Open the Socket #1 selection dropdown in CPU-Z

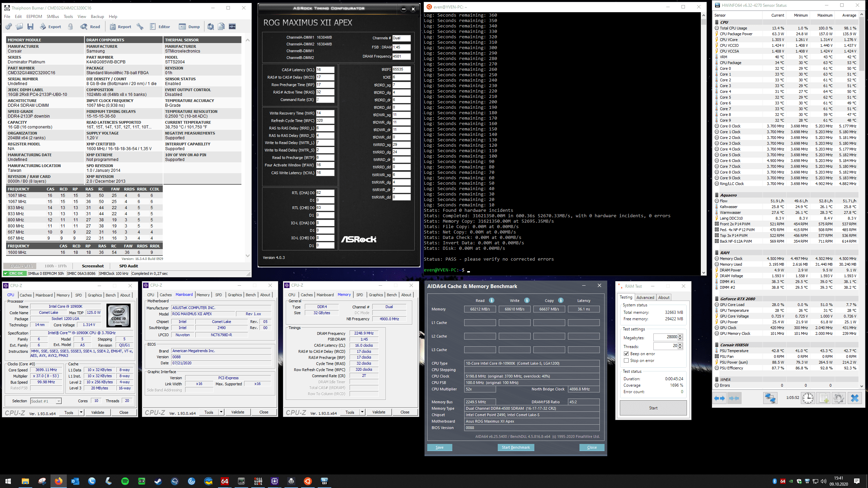[x=46, y=401]
